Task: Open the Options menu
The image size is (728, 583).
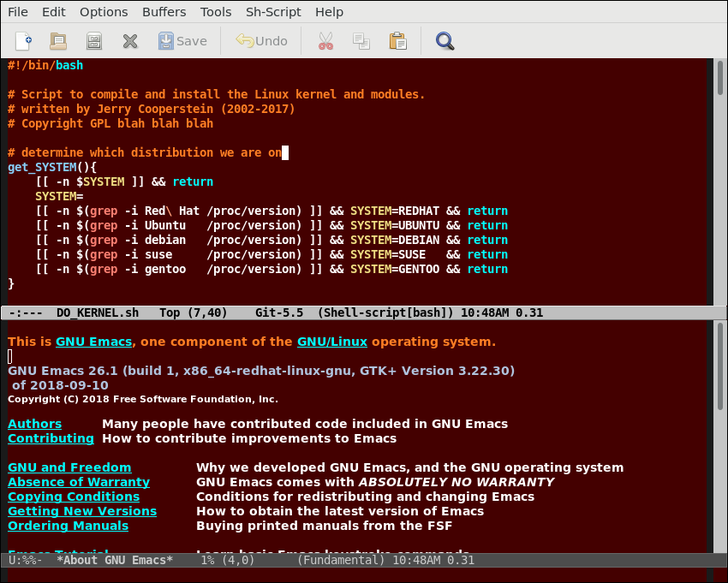Action: 104,12
